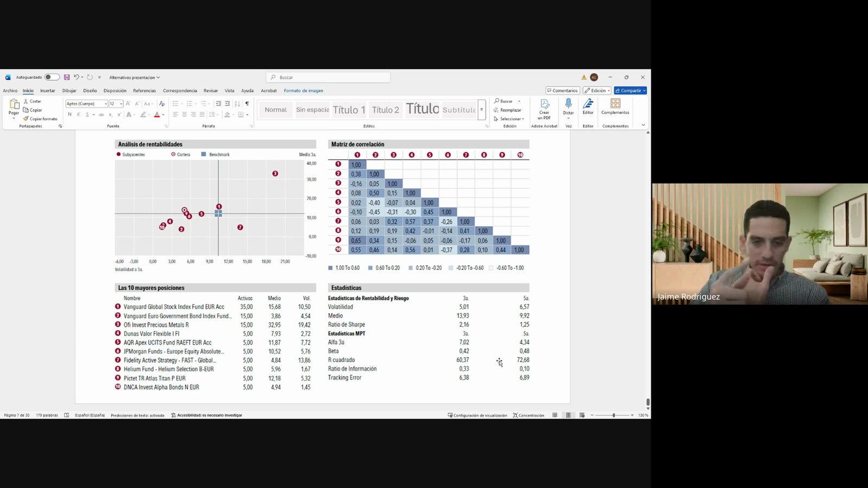
Task: Show paragraph marks pilcrow icon
Action: [x=247, y=104]
